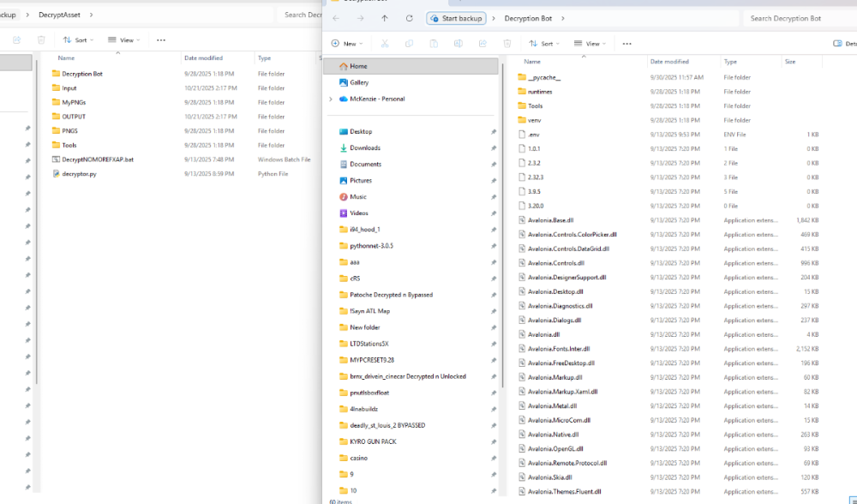Click the Rename icon in right window toolbar
857x504 pixels.
458,44
